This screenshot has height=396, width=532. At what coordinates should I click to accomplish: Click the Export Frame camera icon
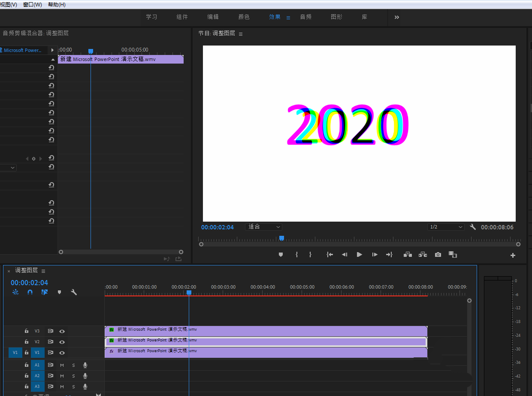(438, 255)
